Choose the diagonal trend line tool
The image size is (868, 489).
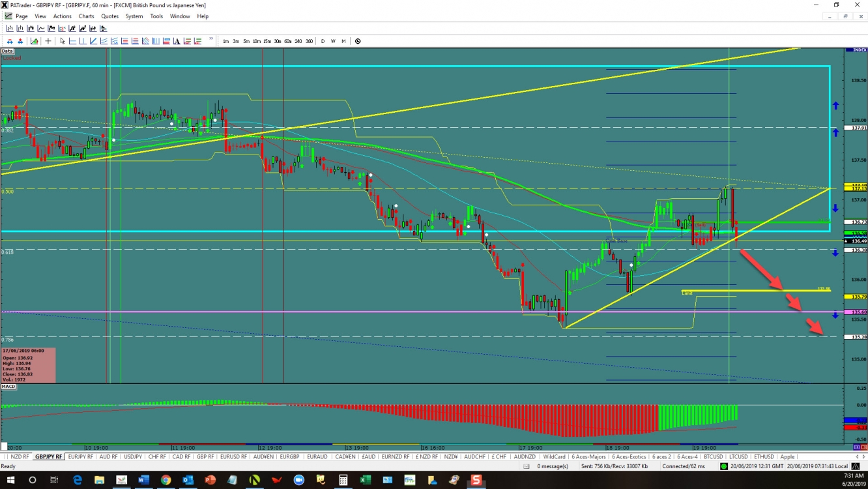click(93, 41)
